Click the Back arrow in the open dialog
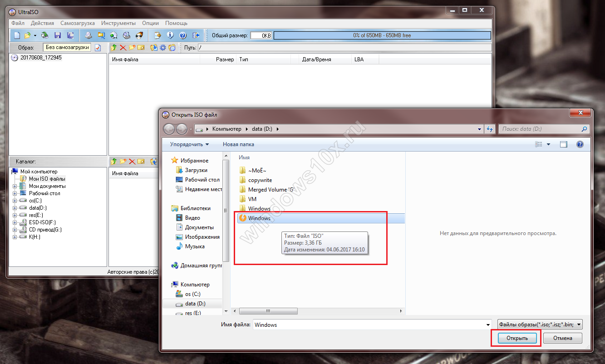605x364 pixels. (169, 129)
